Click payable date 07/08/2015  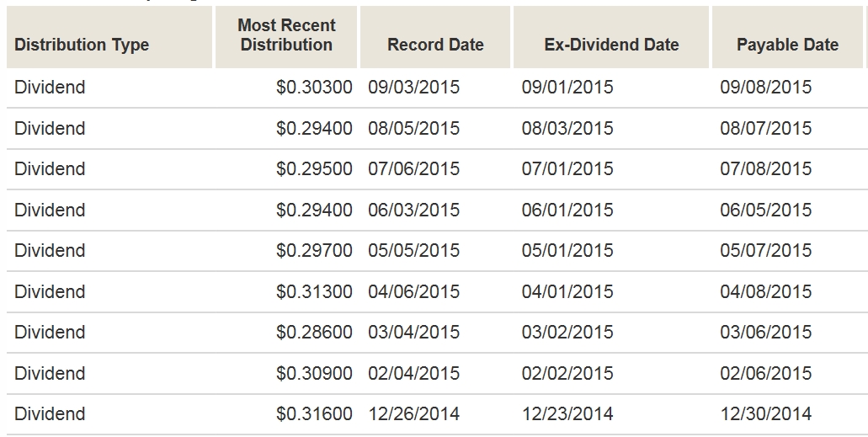tap(765, 169)
